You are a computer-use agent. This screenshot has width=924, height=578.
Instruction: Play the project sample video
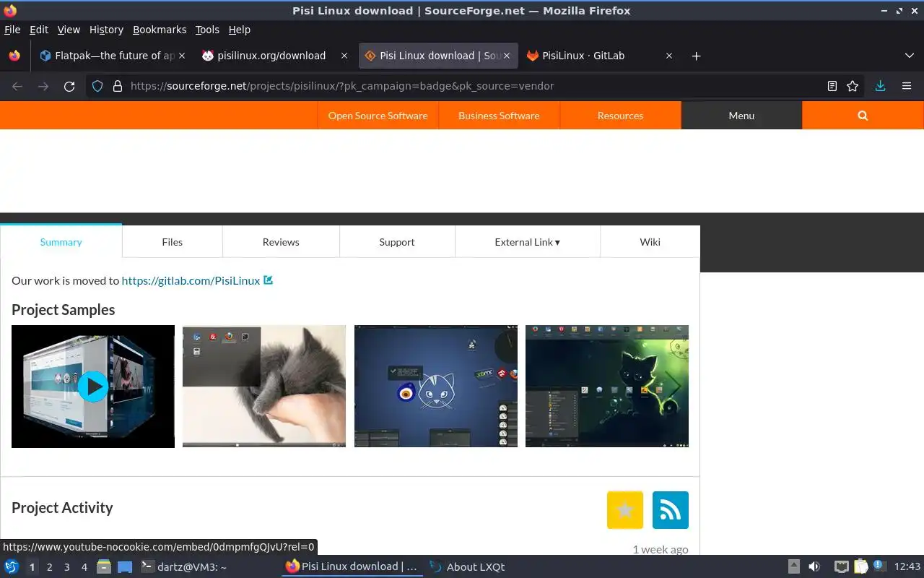93,387
